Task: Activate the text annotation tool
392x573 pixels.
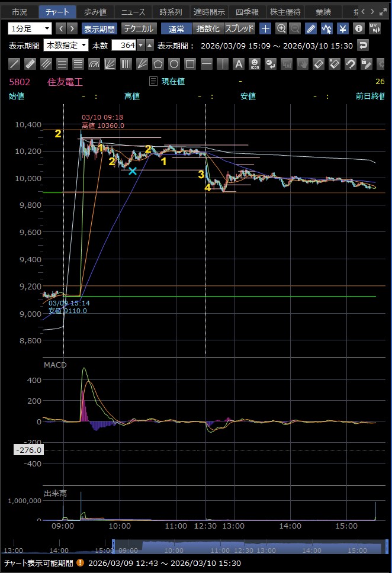Action: pyautogui.click(x=238, y=64)
